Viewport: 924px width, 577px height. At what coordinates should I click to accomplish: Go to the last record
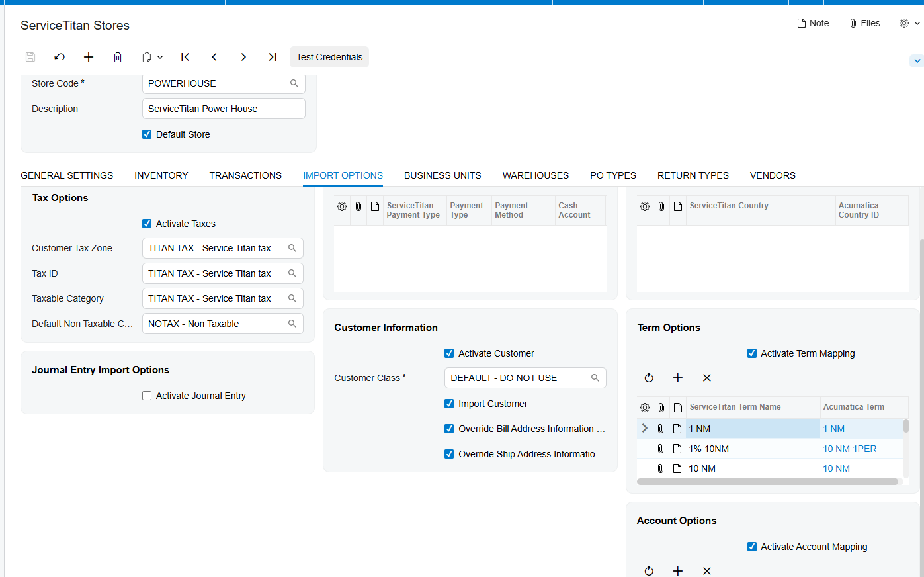(x=273, y=57)
